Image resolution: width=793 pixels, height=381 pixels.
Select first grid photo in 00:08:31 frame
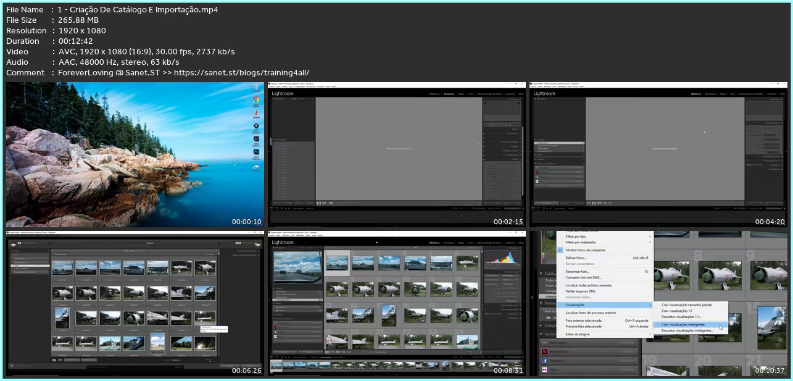pyautogui.click(x=337, y=263)
